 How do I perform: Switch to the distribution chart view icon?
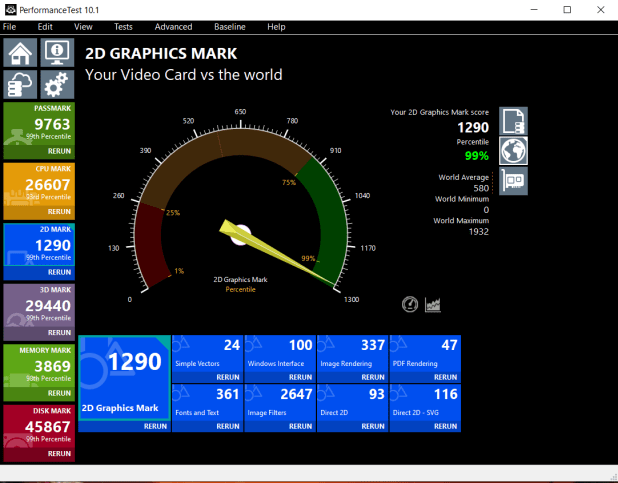click(433, 304)
